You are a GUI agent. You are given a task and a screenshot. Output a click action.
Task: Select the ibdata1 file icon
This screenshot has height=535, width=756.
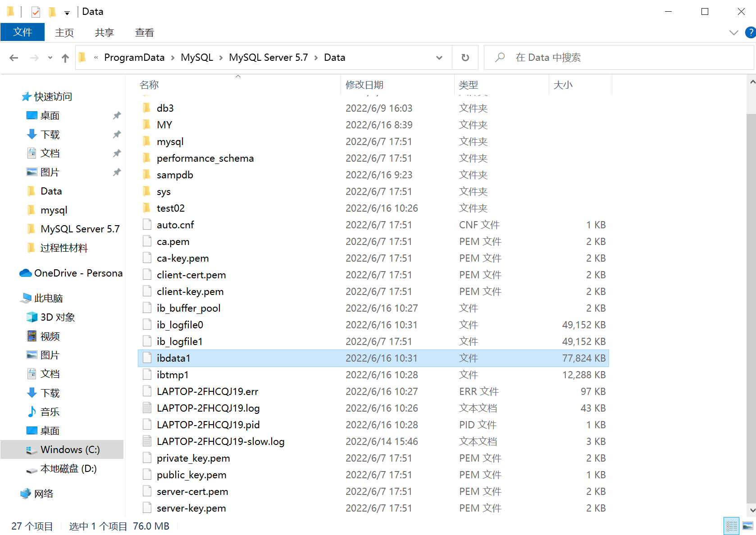[147, 358]
